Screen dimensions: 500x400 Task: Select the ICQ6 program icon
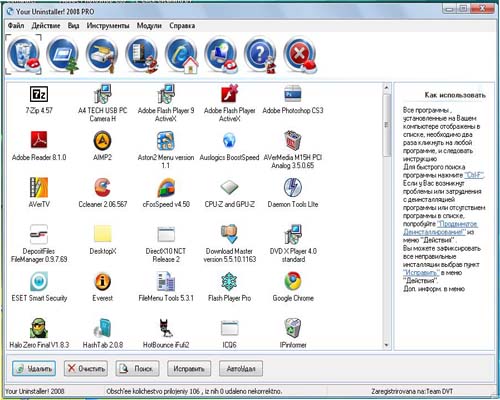(x=229, y=328)
